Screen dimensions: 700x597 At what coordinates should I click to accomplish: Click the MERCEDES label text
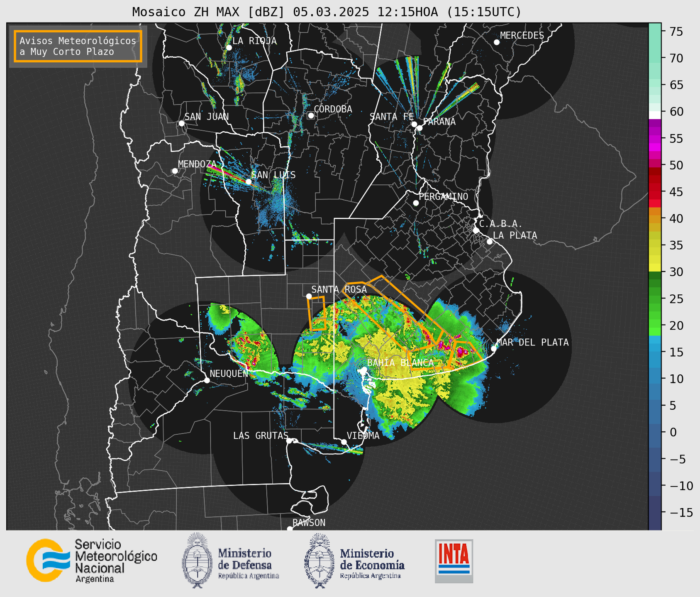click(522, 36)
